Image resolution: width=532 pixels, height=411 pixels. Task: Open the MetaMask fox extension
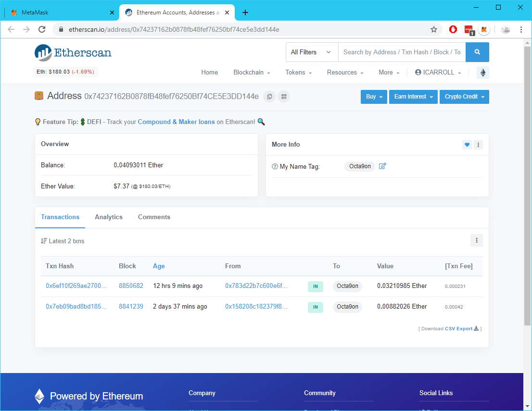pos(484,29)
